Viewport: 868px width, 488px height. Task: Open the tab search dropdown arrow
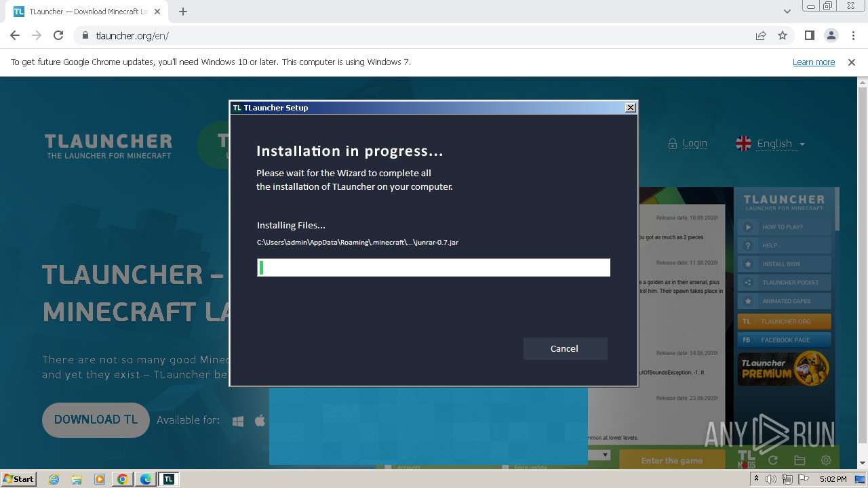(787, 12)
